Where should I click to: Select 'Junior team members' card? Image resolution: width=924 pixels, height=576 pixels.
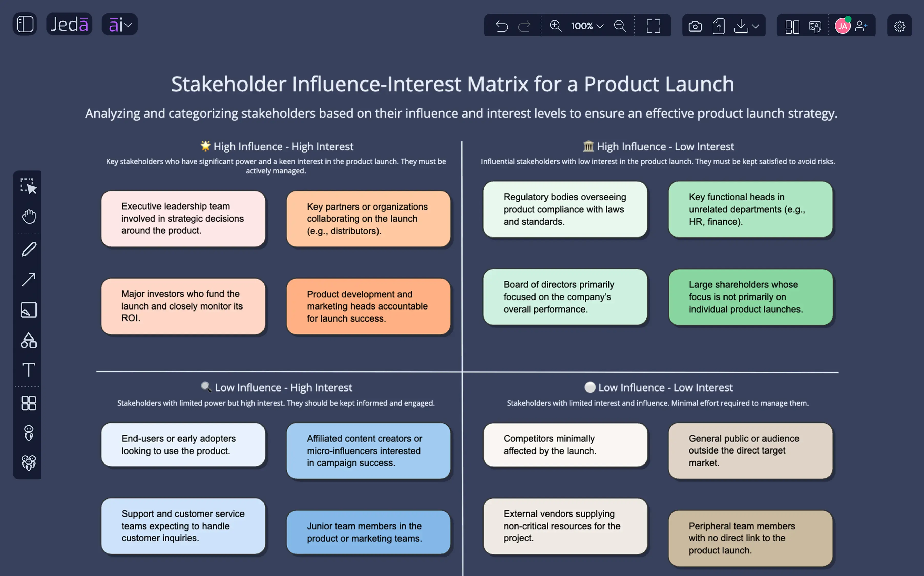coord(368,532)
